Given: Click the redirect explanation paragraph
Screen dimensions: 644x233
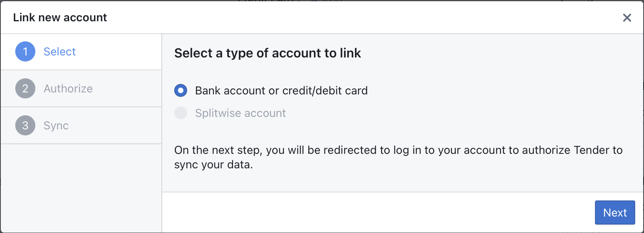Looking at the screenshot, I should tap(398, 157).
